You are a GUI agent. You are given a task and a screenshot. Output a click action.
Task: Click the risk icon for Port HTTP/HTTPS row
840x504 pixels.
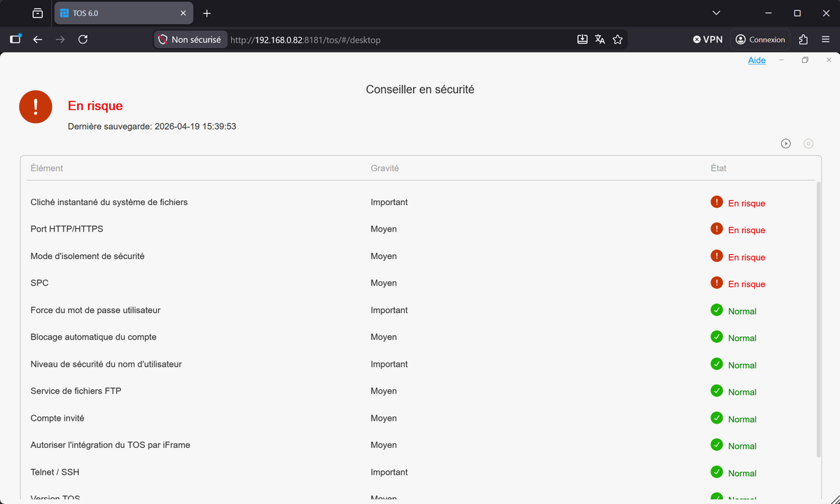717,229
